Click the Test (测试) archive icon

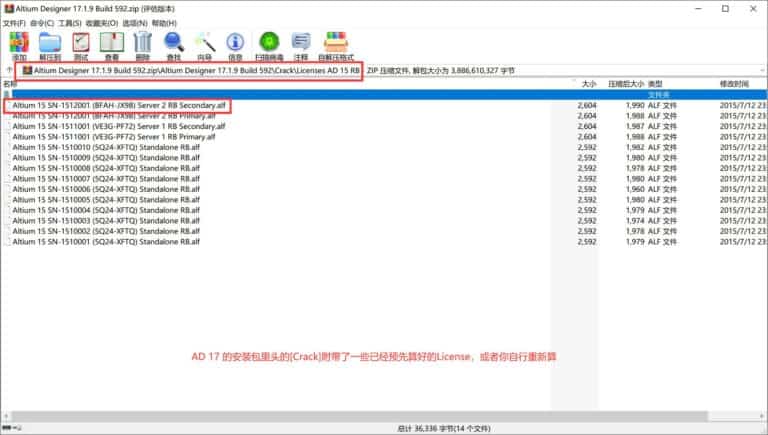tap(81, 47)
